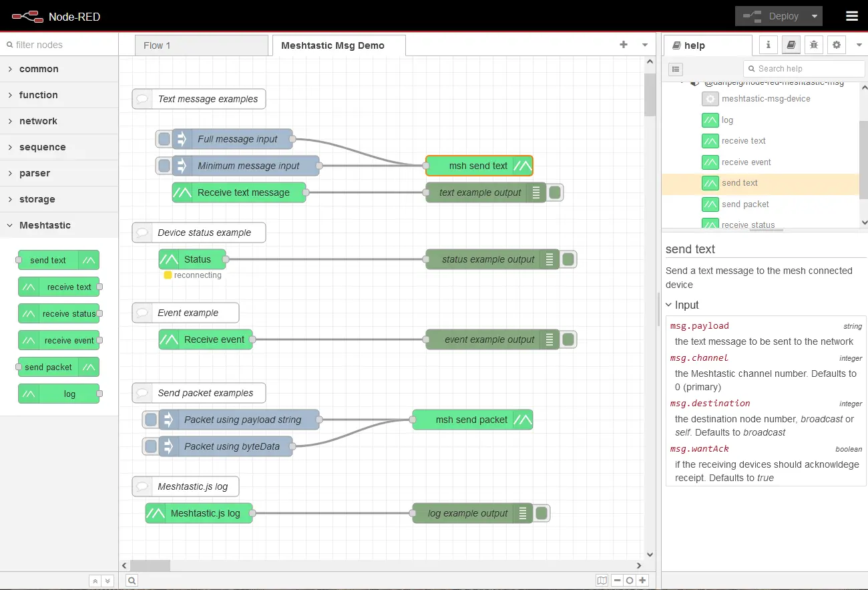Open the node information panel via the info icon

point(767,45)
